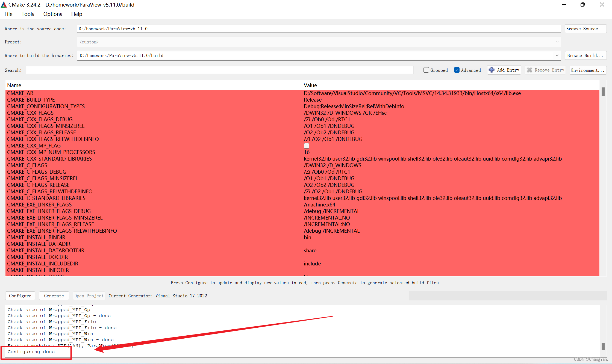Select the CMAKE_EXE_LINKER_FLAGS_RELWITHDEBINFO entry

pyautogui.click(x=62, y=231)
